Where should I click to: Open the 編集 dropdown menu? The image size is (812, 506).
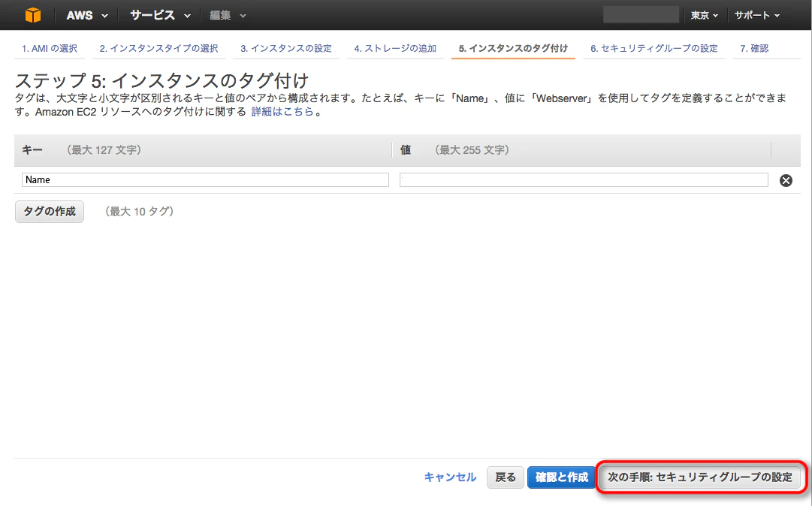[x=228, y=16]
